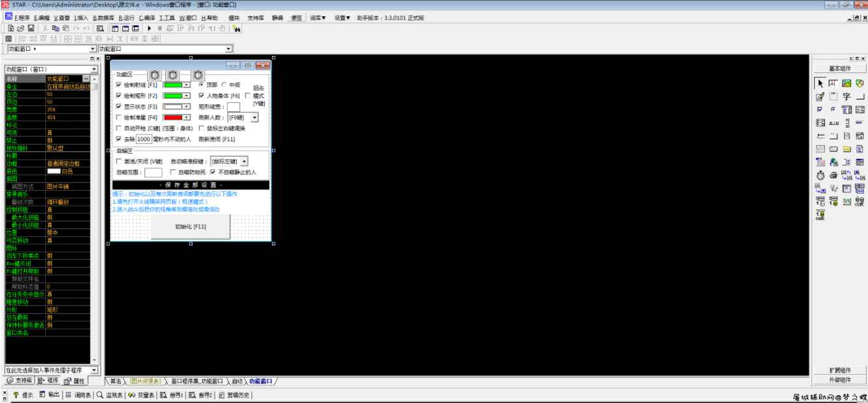Select the globe and user component in palette
This screenshot has width=868, height=403.
833,161
